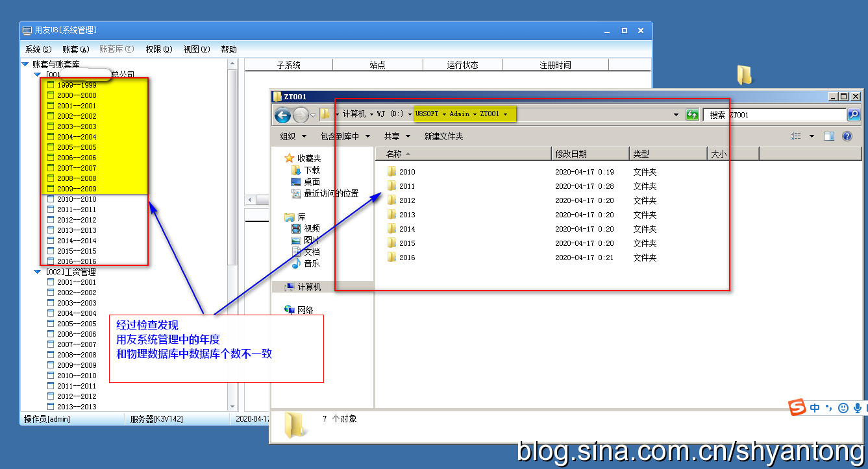Open the 权限(O) menu
The width and height of the screenshot is (868, 469).
pyautogui.click(x=158, y=49)
